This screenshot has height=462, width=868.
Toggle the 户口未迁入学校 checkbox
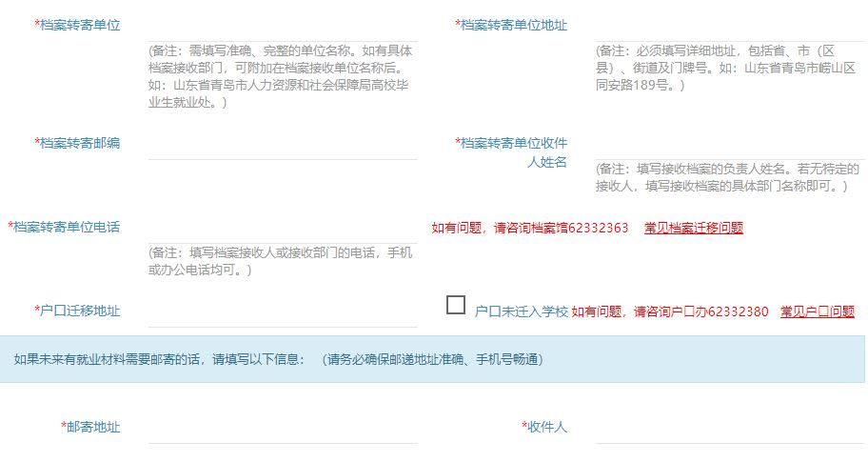456,305
